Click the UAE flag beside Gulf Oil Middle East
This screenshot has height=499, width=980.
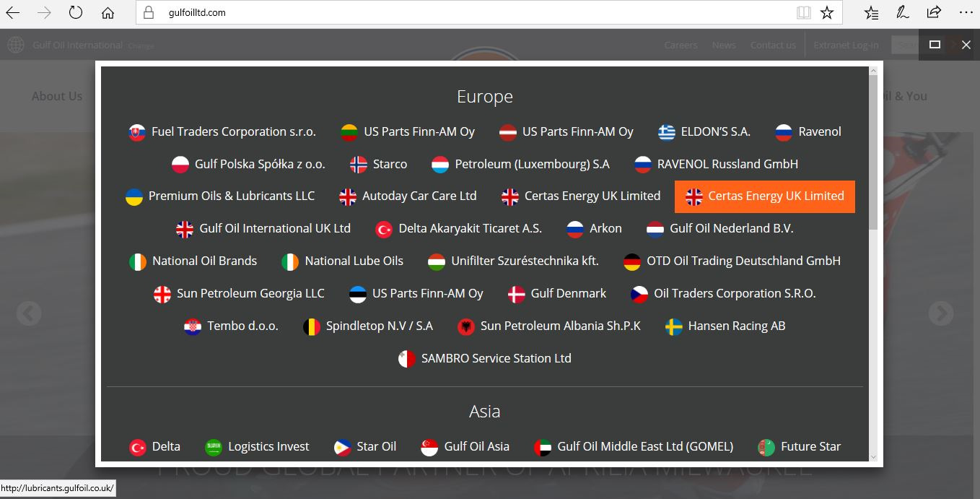tap(543, 447)
